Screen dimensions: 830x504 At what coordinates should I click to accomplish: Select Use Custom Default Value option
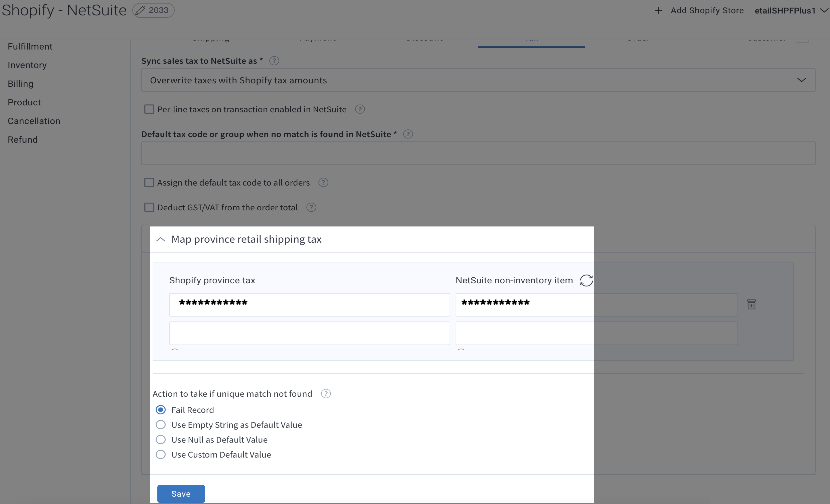point(161,454)
